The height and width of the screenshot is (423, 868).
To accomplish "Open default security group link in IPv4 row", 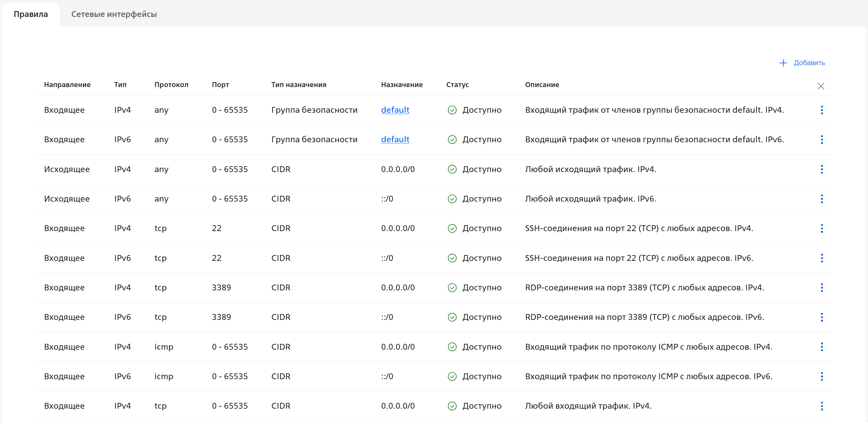I will [395, 110].
